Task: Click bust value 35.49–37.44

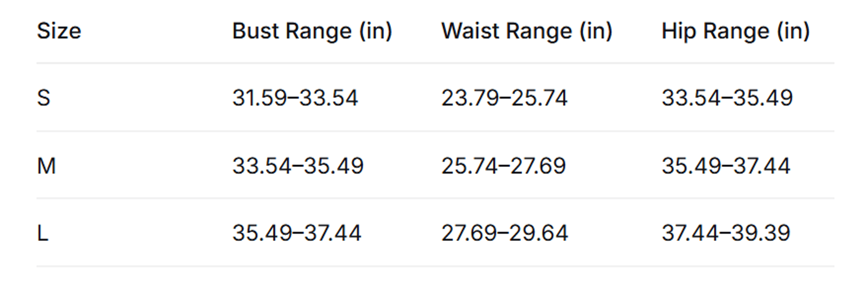Action: coord(297,233)
